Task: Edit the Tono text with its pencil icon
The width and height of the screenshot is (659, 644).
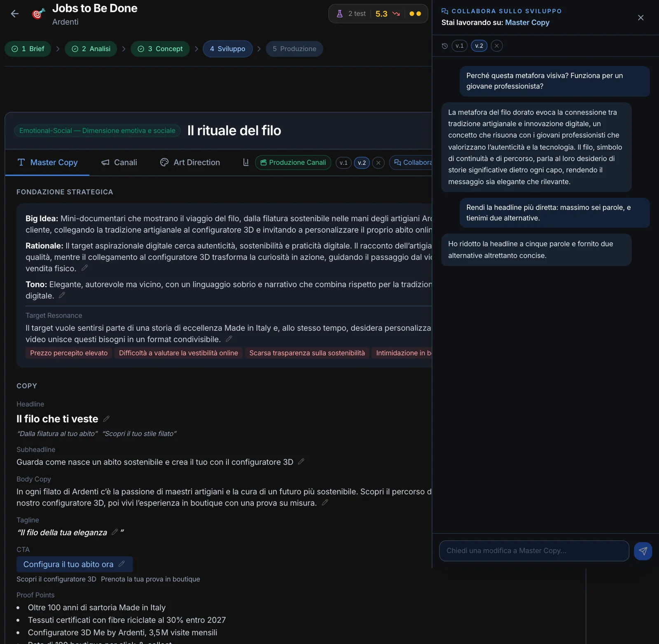Action: click(62, 295)
